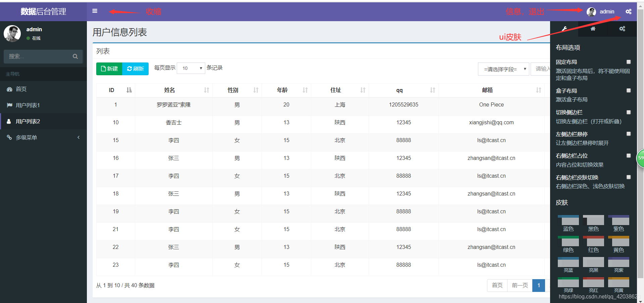Sort table by 邮箱 column icon
644x303 pixels.
coord(539,90)
